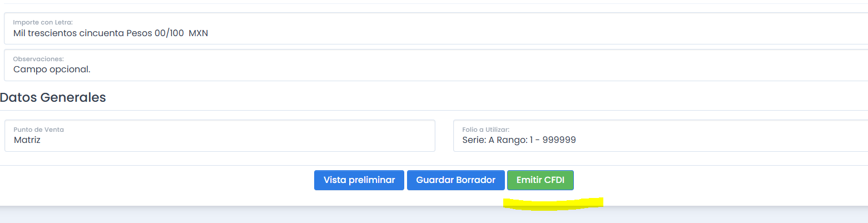
Task: Click the yellow highlight under Emitir CFDI
Action: tap(553, 204)
